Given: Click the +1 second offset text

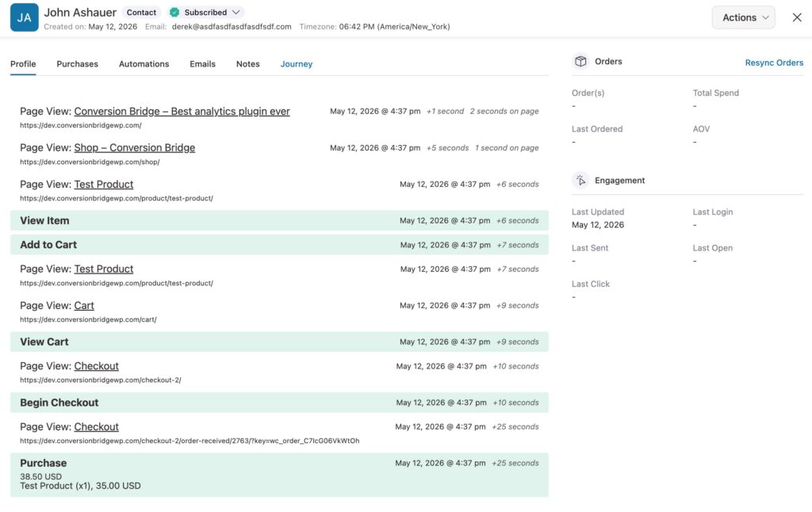Looking at the screenshot, I should coord(446,111).
